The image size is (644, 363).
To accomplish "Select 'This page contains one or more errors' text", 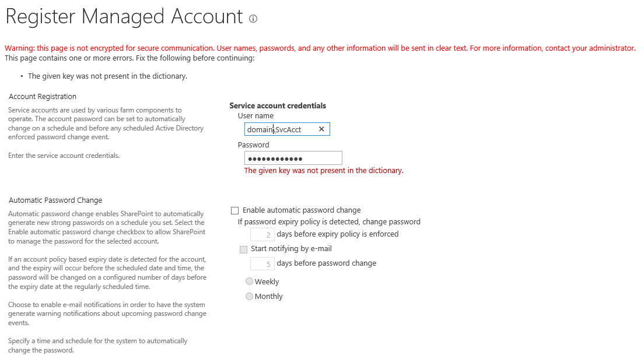I will pos(129,58).
